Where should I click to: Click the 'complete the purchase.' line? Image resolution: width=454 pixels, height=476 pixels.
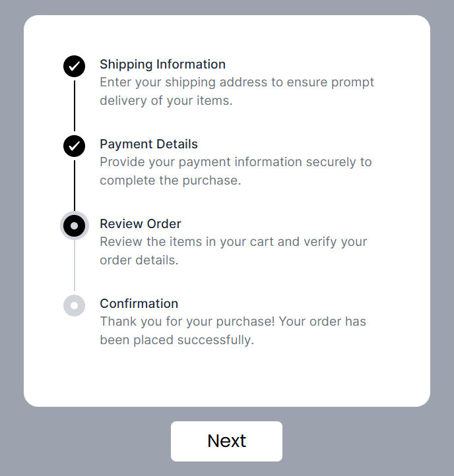(170, 181)
